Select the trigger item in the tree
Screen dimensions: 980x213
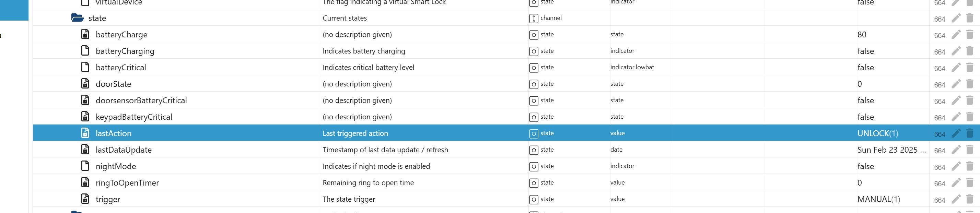click(108, 199)
